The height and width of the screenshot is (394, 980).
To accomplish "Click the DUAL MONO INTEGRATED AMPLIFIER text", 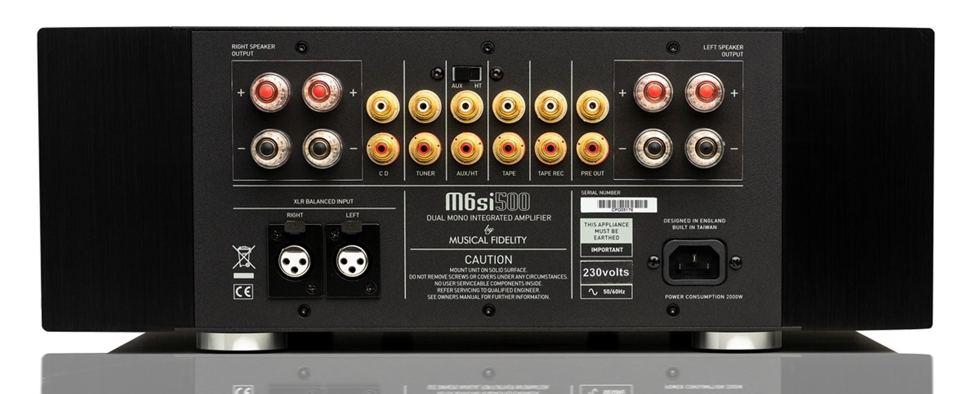I will click(489, 218).
